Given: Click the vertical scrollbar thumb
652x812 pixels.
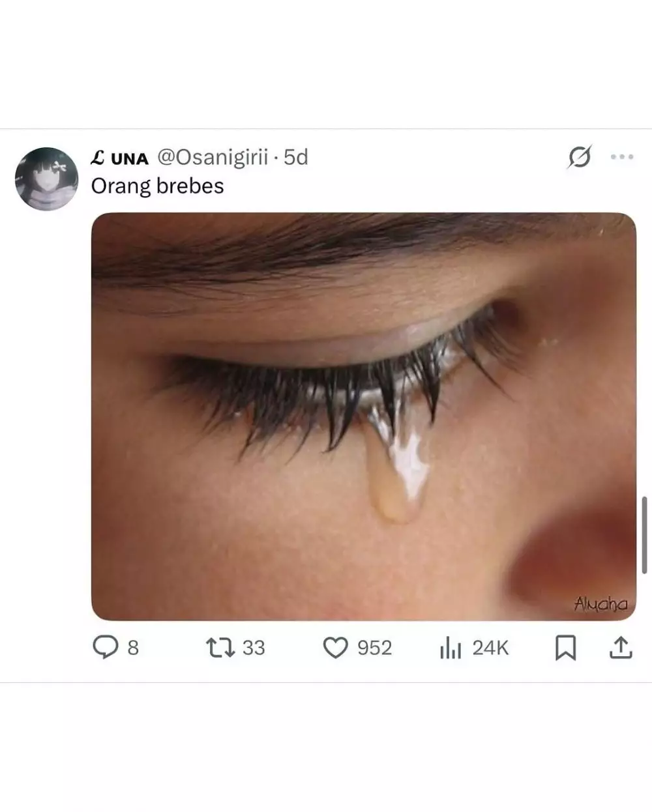Looking at the screenshot, I should click(644, 535).
